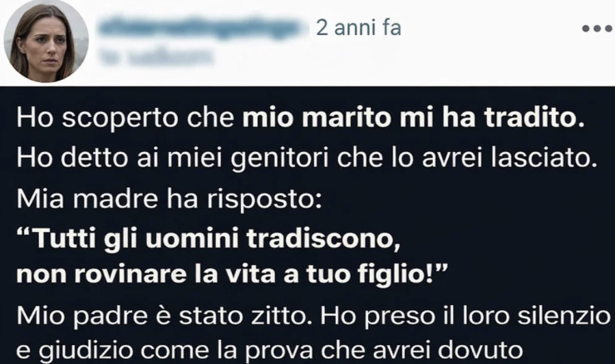Screen dimensions: 615x364
Task: Open the post options three-dot menu
Action: pyautogui.click(x=598, y=28)
